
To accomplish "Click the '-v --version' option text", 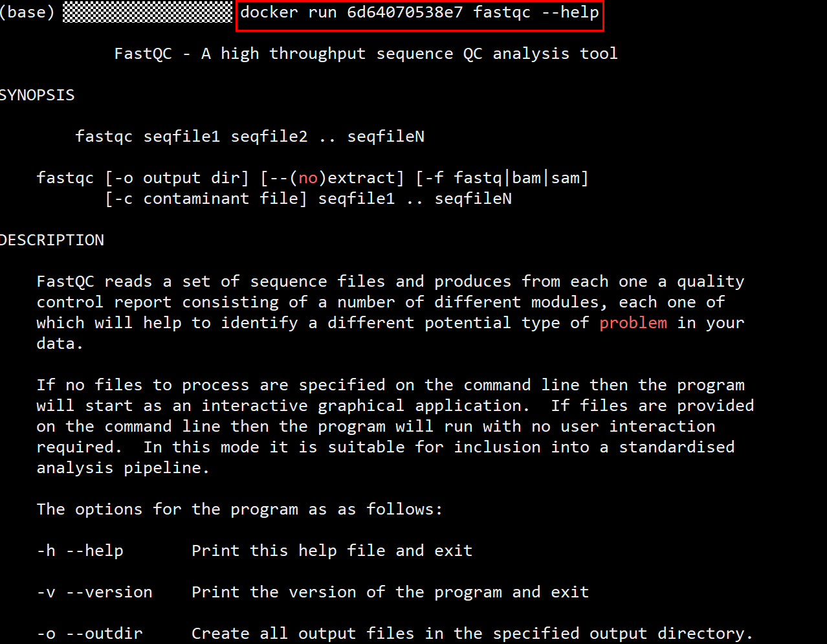I will (94, 592).
